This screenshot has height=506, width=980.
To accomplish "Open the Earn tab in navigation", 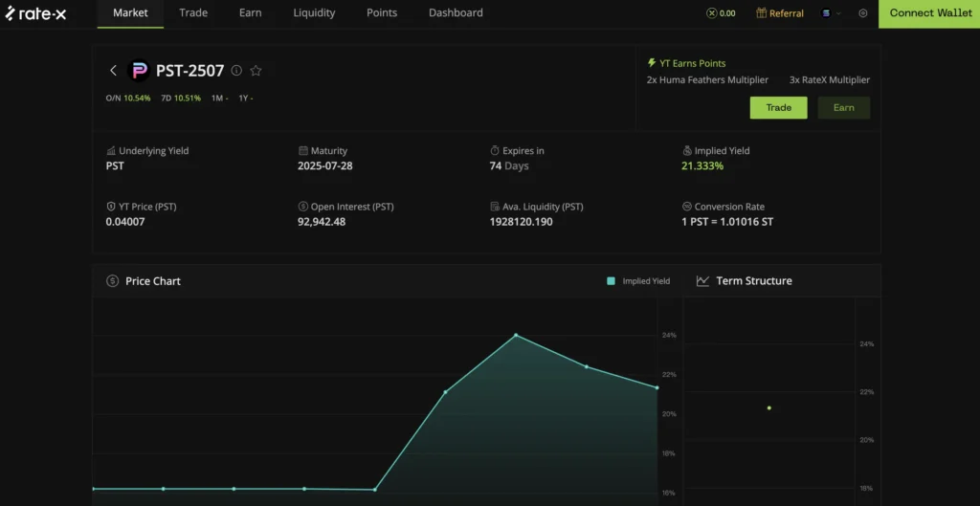I will coord(250,13).
